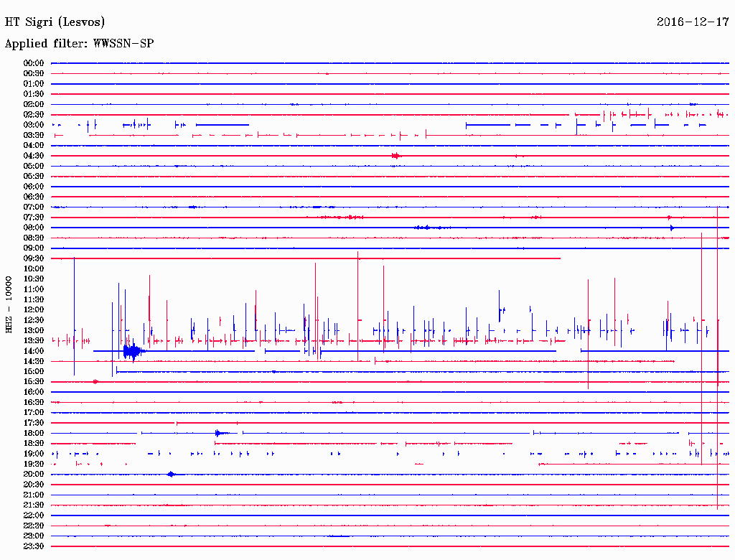Click the '06:30' time label

[x=34, y=197]
